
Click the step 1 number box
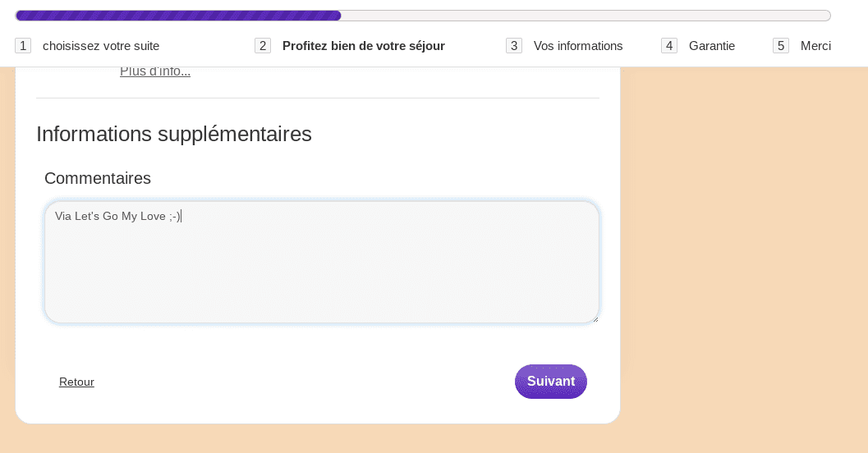(23, 46)
